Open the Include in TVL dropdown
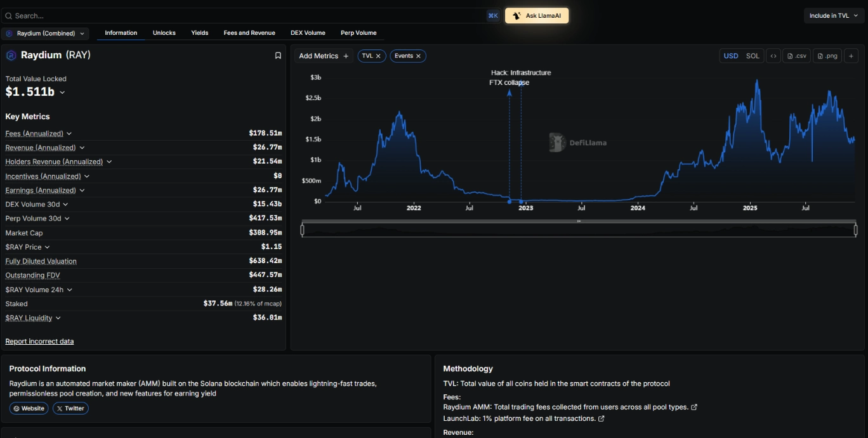 click(833, 16)
